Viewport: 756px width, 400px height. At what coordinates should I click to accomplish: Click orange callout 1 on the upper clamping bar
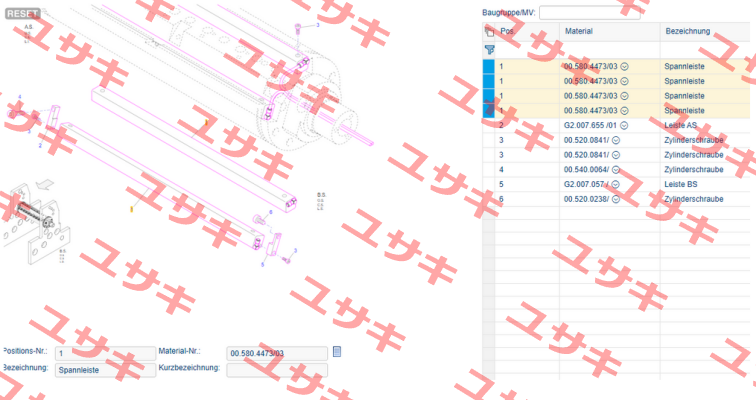(206, 122)
